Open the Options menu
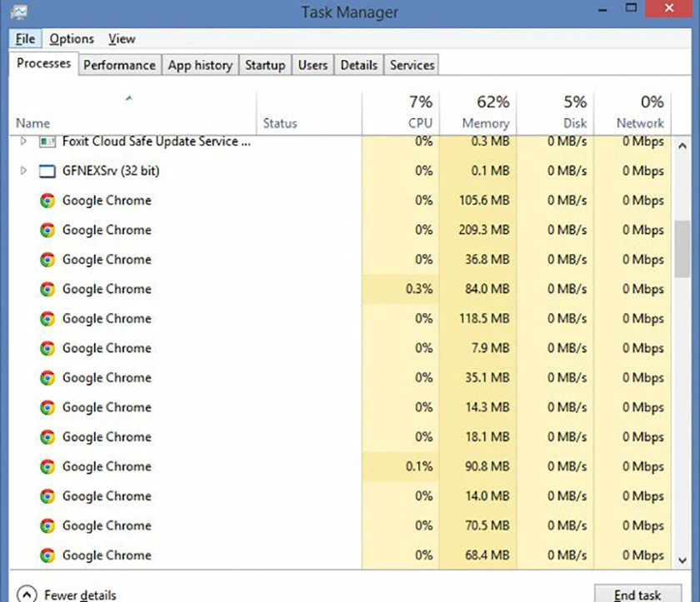Viewport: 700px width, 602px height. [x=72, y=39]
